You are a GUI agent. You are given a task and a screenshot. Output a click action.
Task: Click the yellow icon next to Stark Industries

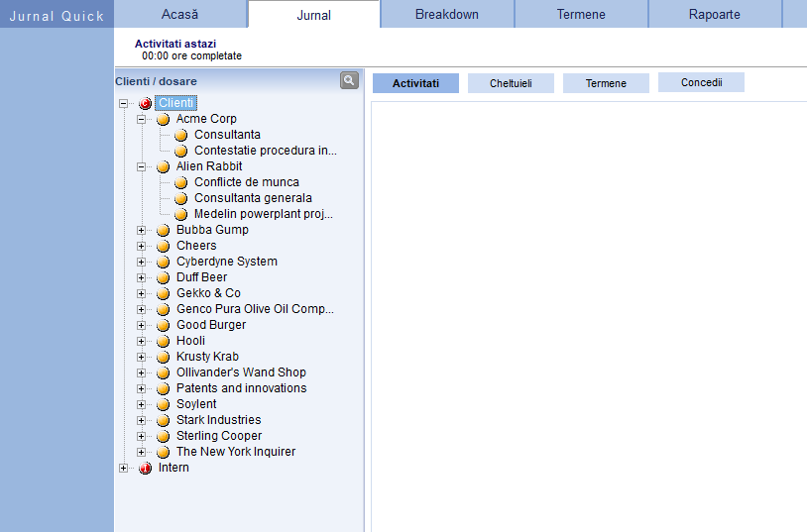click(164, 420)
